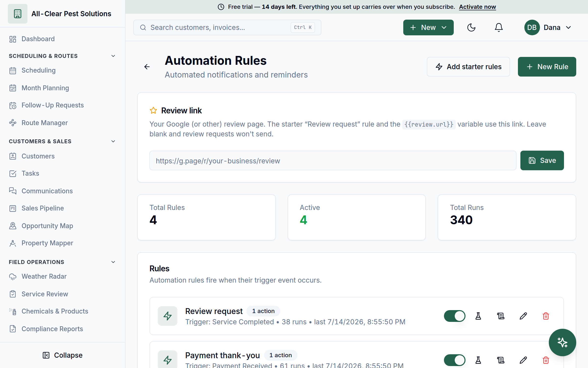Viewport: 588px width, 368px height.
Task: Open the AI assistant sparkle button
Action: [x=562, y=342]
